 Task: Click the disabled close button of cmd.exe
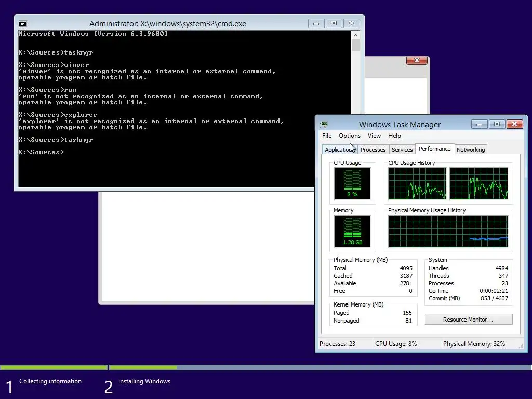352,23
